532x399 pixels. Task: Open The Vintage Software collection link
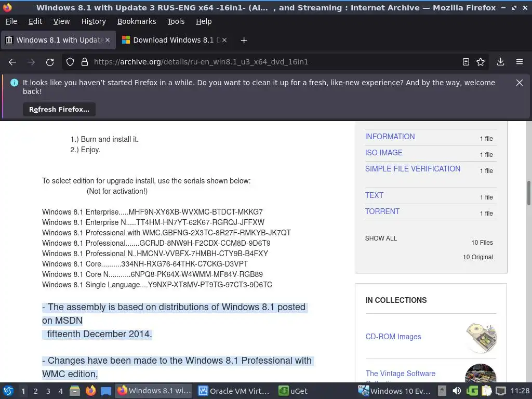click(x=401, y=374)
